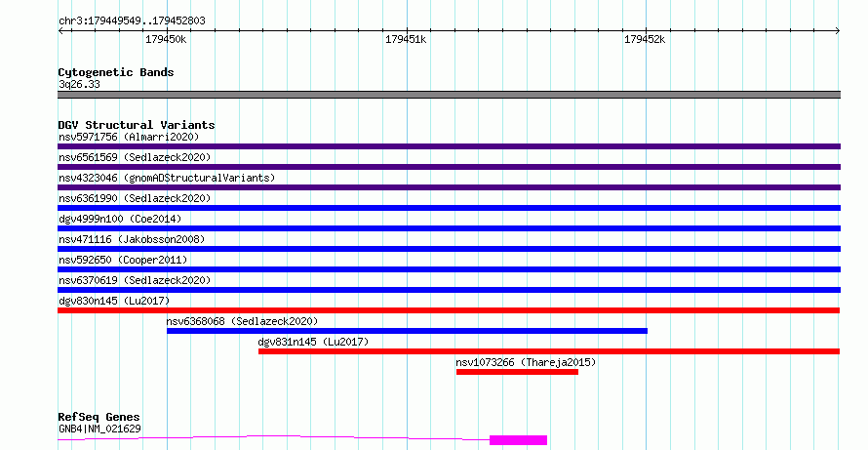Viewport: 868px width, 450px height.
Task: Open nsv471116 (Jakobsson2008) variant
Action: (x=132, y=239)
